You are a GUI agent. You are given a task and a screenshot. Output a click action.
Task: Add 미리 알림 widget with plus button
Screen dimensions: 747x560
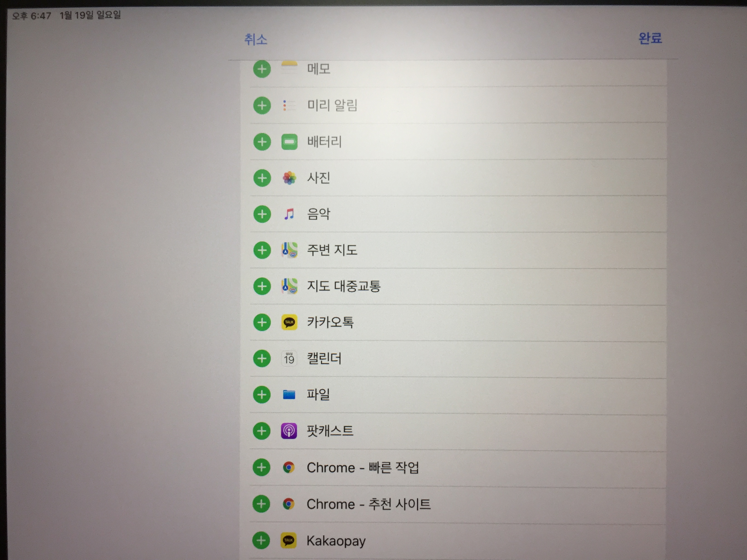[x=262, y=106]
